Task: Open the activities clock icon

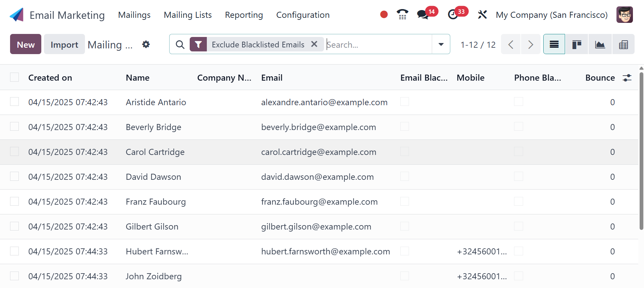Action: coord(453,15)
